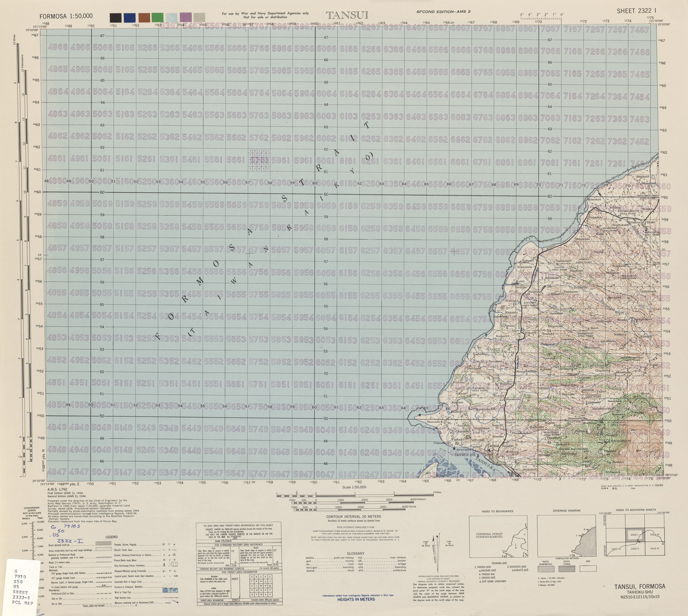Click the anchor Ship Anchorage legend symbol
Image resolution: width=688 pixels, height=616 pixels.
pos(164,565)
